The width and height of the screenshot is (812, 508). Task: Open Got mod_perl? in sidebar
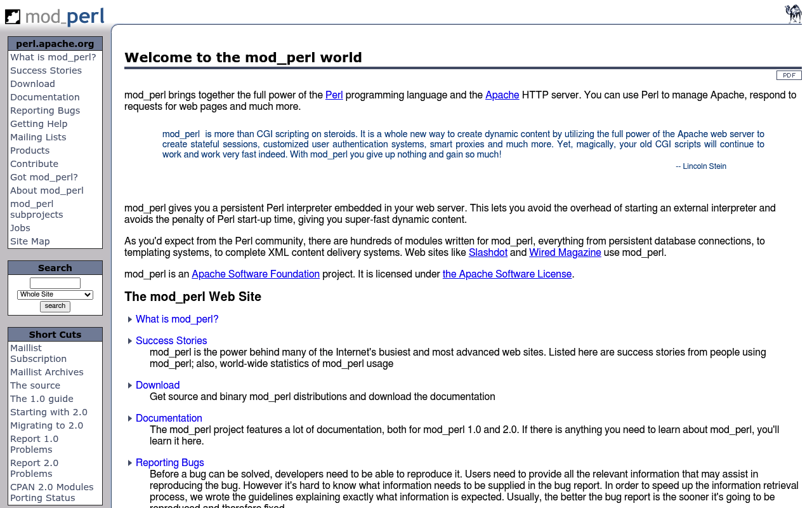[44, 177]
